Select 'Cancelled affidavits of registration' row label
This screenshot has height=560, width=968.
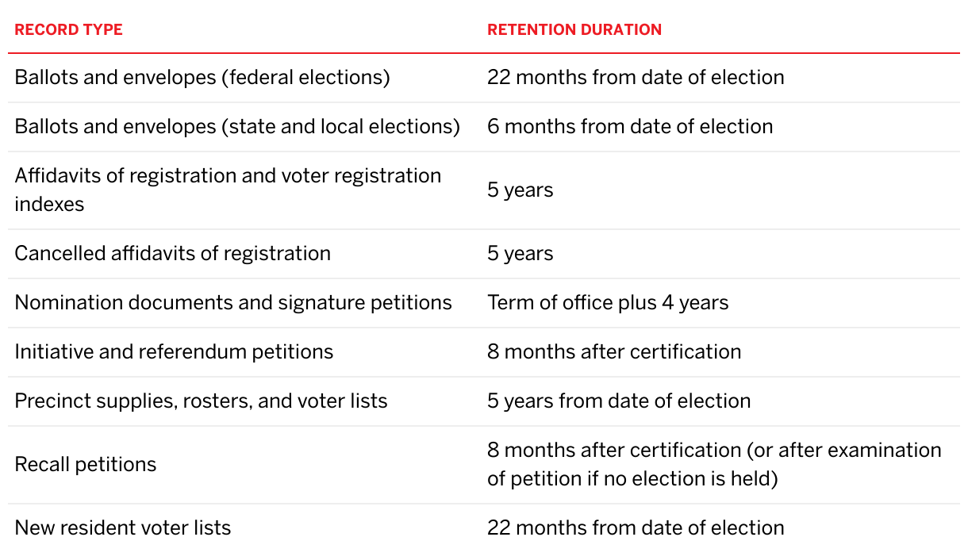coord(172,254)
